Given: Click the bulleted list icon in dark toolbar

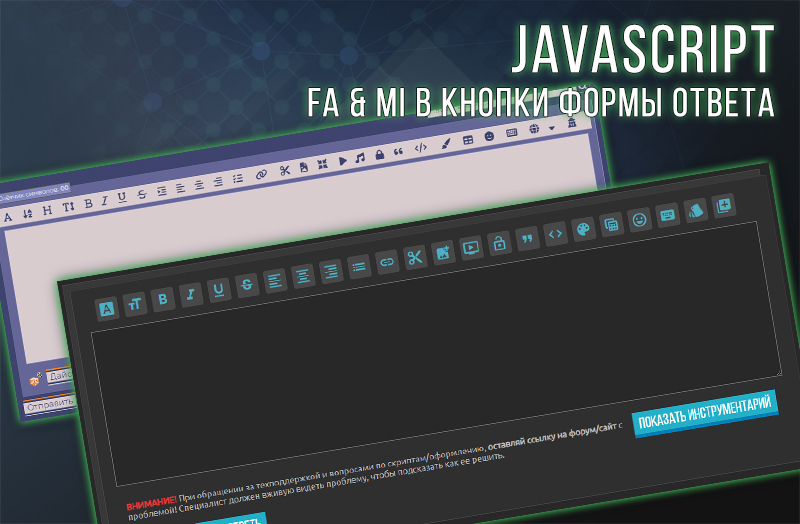Looking at the screenshot, I should point(359,265).
